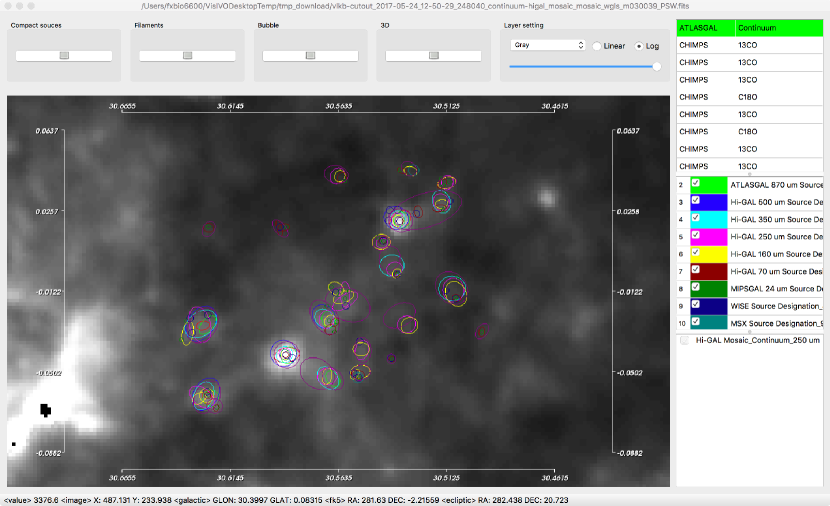Select layer name MSX Source Designation
This screenshot has height=506, width=830.
776,323
